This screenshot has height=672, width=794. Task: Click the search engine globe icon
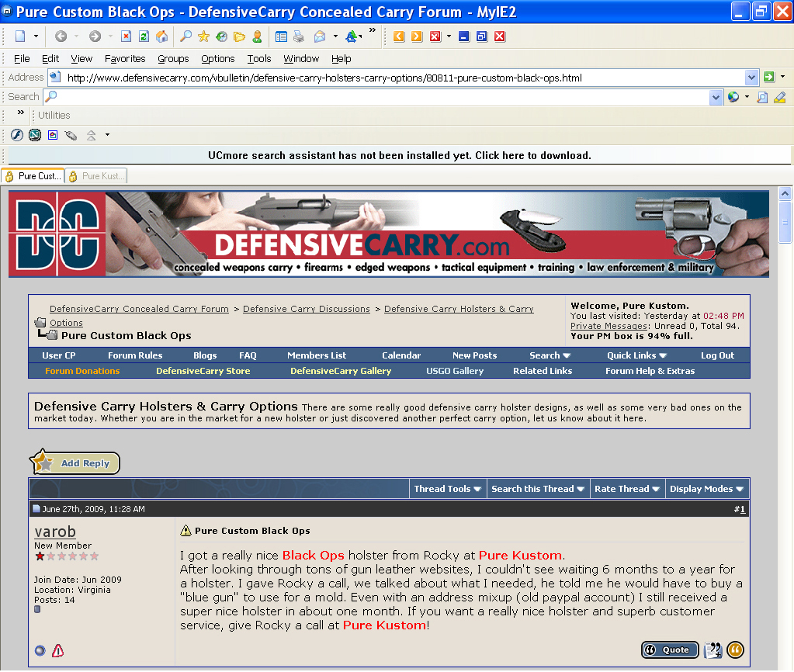(x=733, y=97)
